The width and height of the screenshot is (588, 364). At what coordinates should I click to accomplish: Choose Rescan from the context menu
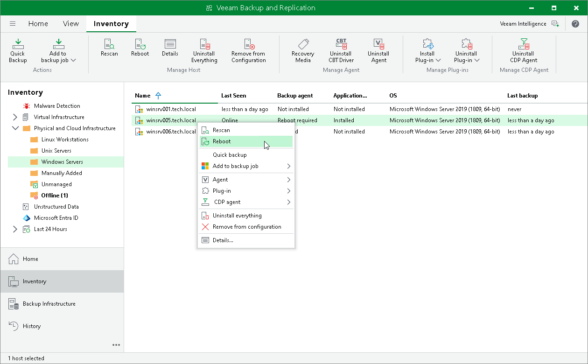(x=246, y=130)
